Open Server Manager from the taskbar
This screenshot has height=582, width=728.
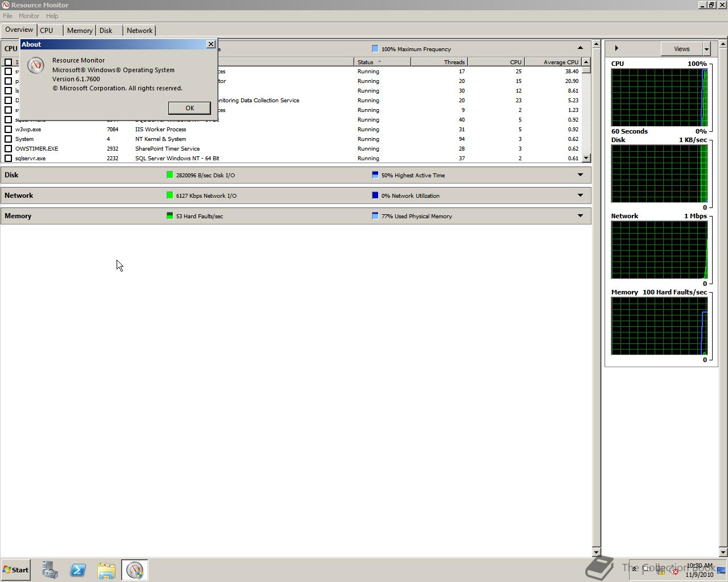[x=49, y=570]
